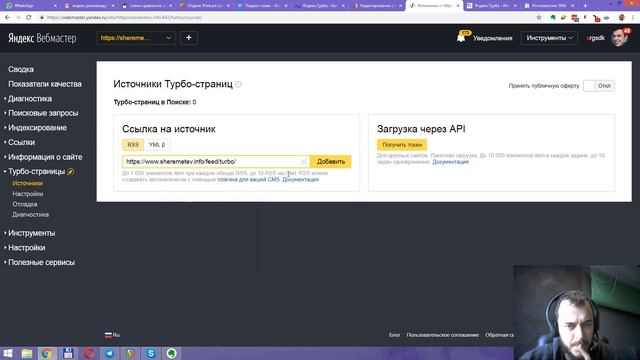
Task: Open Диагностика under Турбо-страницы
Action: (x=31, y=215)
